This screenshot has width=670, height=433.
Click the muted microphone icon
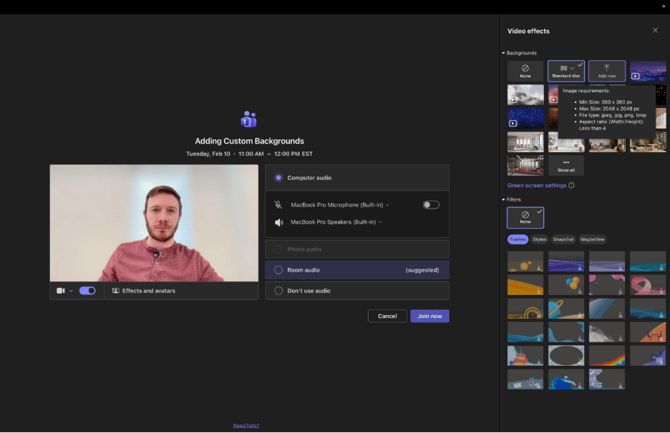coord(278,205)
